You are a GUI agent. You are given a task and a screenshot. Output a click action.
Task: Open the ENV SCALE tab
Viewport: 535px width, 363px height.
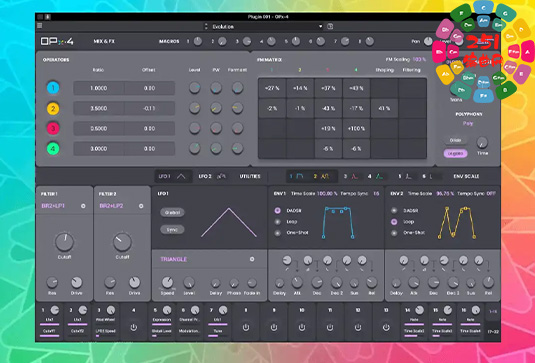pyautogui.click(x=466, y=176)
